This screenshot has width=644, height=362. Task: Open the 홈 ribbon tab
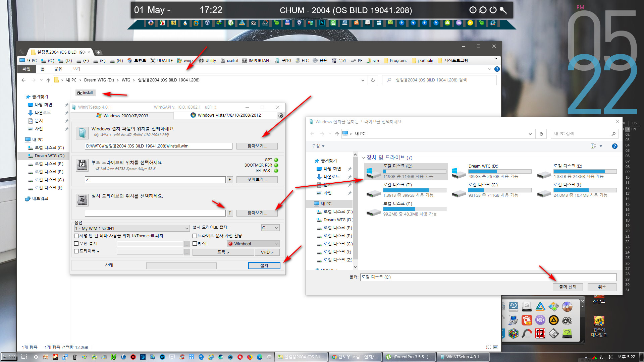click(43, 69)
